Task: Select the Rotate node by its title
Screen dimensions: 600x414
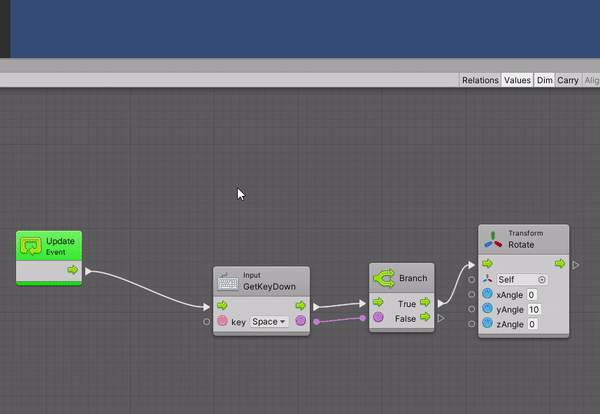Action: click(x=522, y=244)
